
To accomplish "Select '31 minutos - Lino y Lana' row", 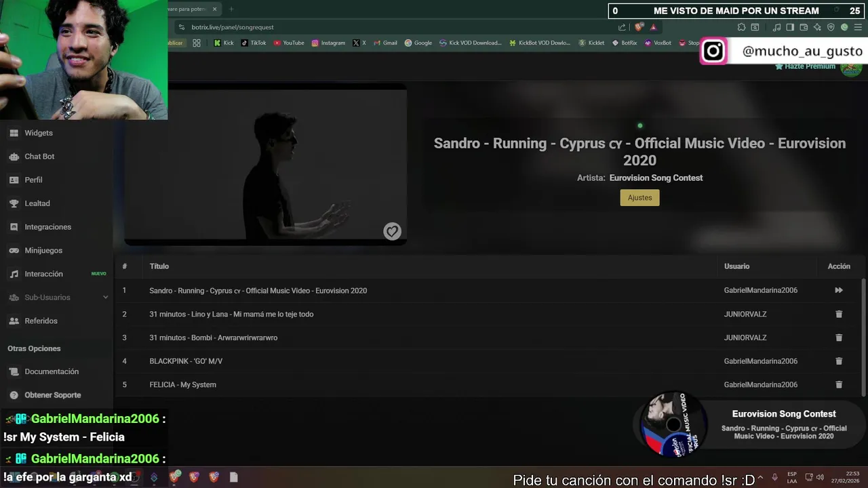I will pos(231,314).
